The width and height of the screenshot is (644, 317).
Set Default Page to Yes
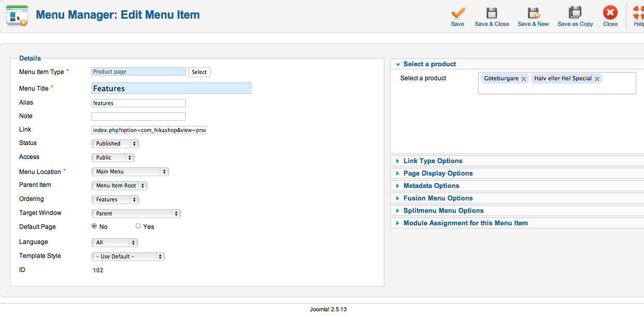(138, 226)
